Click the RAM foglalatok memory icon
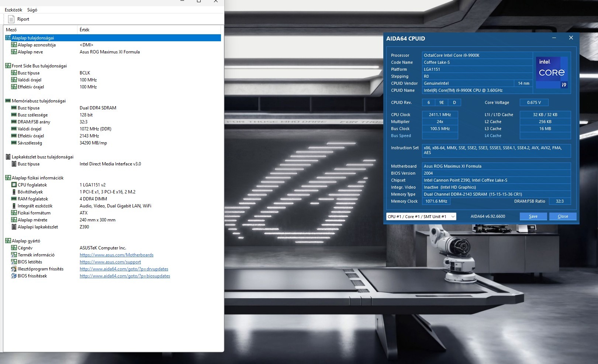This screenshot has height=364, width=598. [14, 199]
